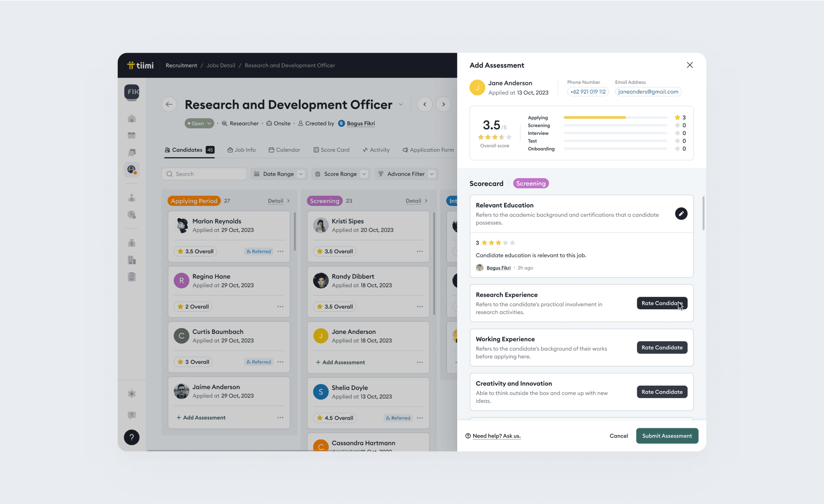Viewport: 824px width, 504px height.
Task: Rate candidate for Working Experience
Action: 662,348
